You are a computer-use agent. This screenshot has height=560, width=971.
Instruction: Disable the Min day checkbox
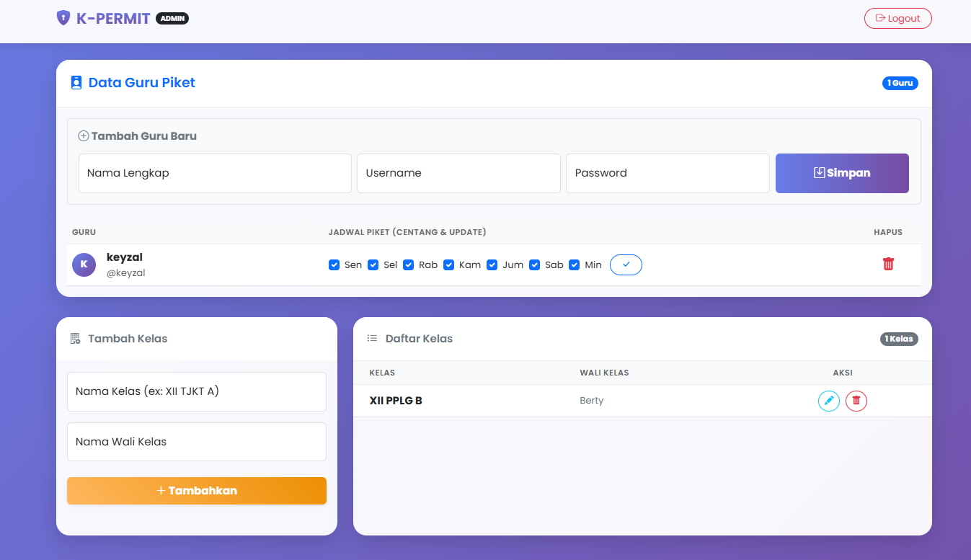pos(574,265)
